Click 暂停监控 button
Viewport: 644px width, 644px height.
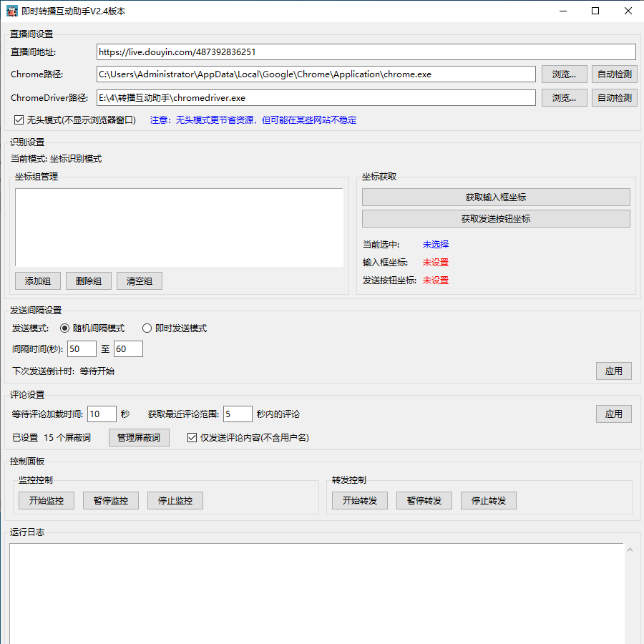click(x=111, y=501)
